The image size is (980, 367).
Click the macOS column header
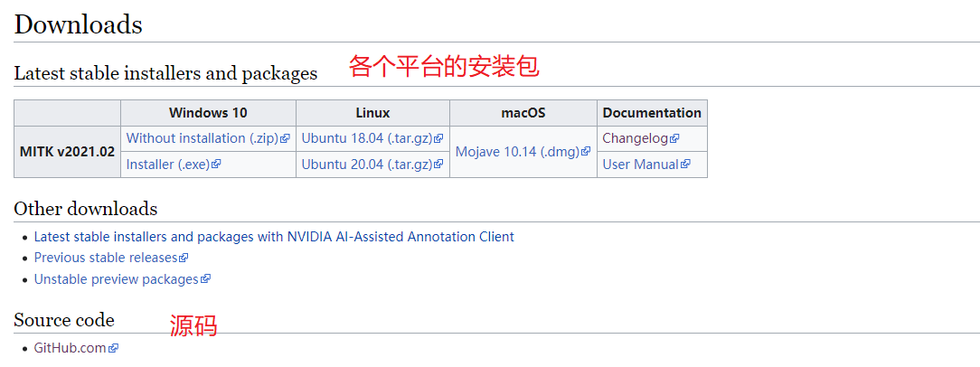[x=523, y=113]
